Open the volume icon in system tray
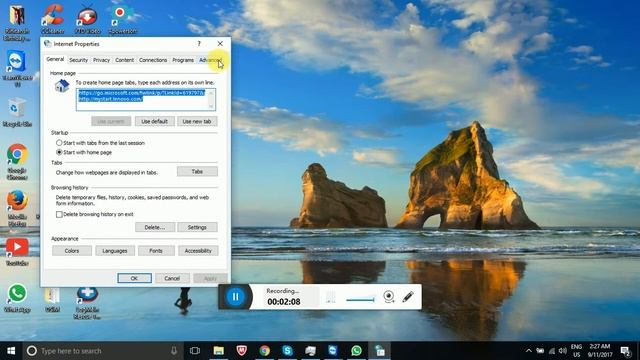640x360 pixels. 563,351
